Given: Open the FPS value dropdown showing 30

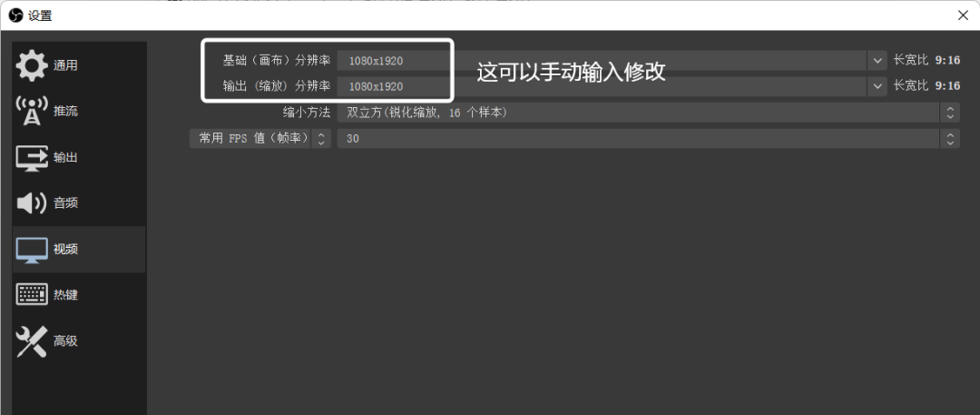Looking at the screenshot, I should [950, 139].
